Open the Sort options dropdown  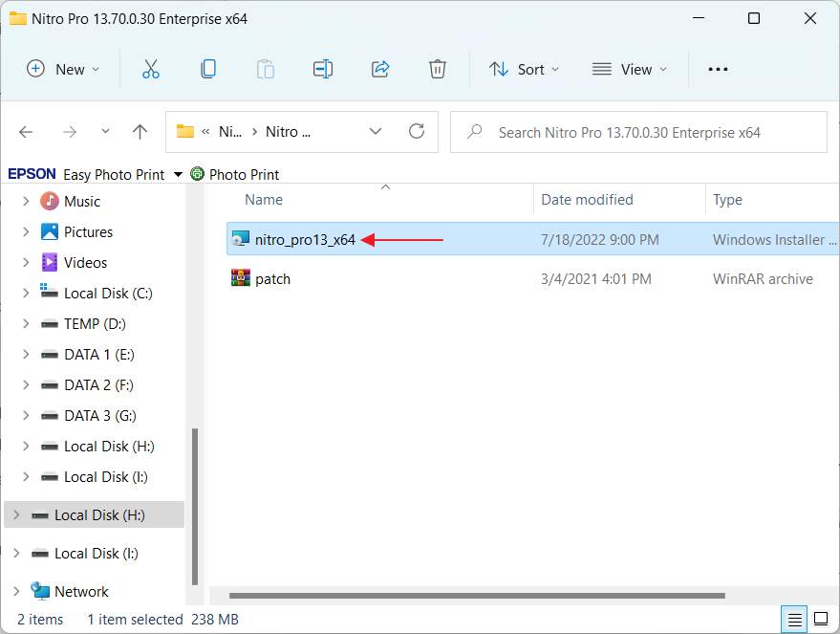click(x=524, y=69)
